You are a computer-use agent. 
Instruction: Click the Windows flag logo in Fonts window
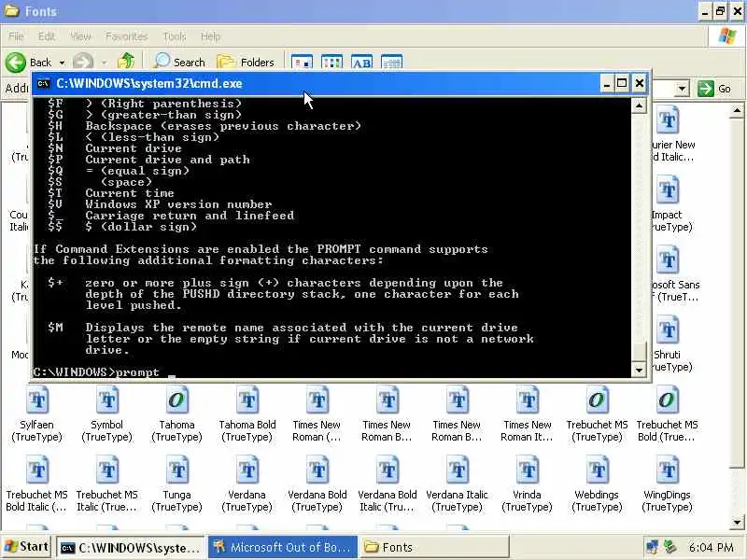click(727, 35)
